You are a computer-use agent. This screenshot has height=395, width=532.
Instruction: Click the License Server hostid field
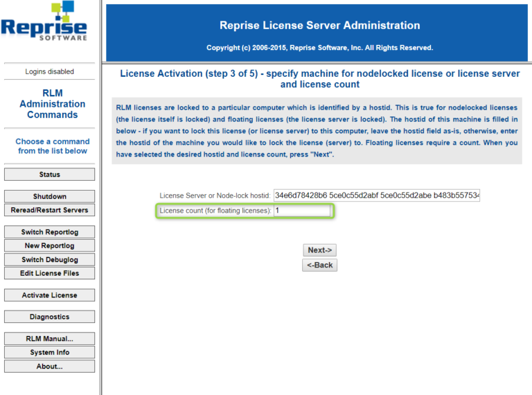(377, 195)
